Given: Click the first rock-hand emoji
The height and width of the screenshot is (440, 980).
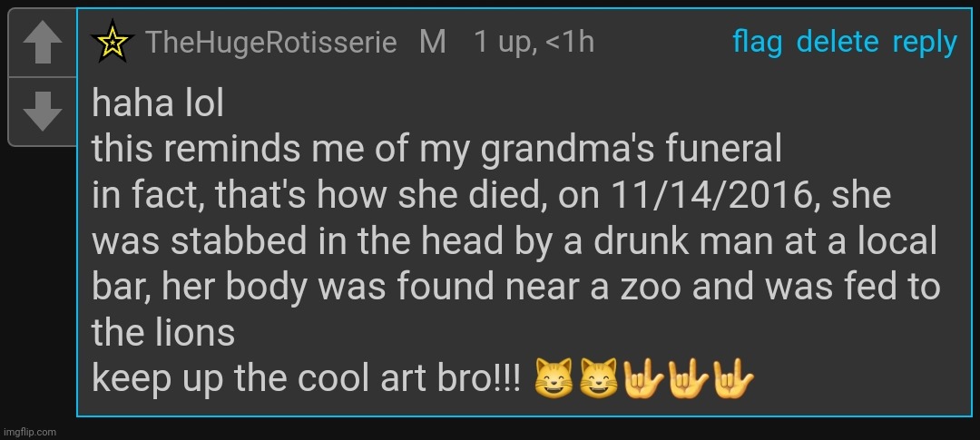Looking at the screenshot, I should click(642, 376).
